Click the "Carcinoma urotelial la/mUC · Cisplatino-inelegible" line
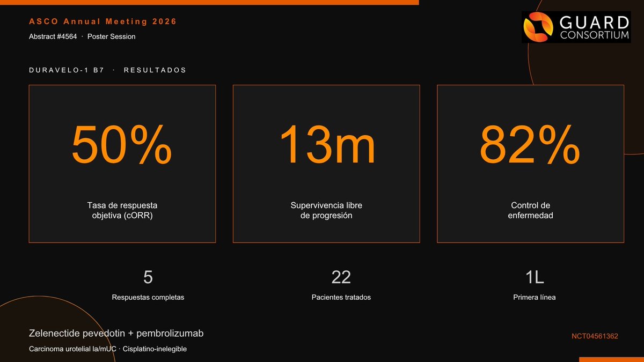This screenshot has width=644, height=362. pyautogui.click(x=108, y=349)
